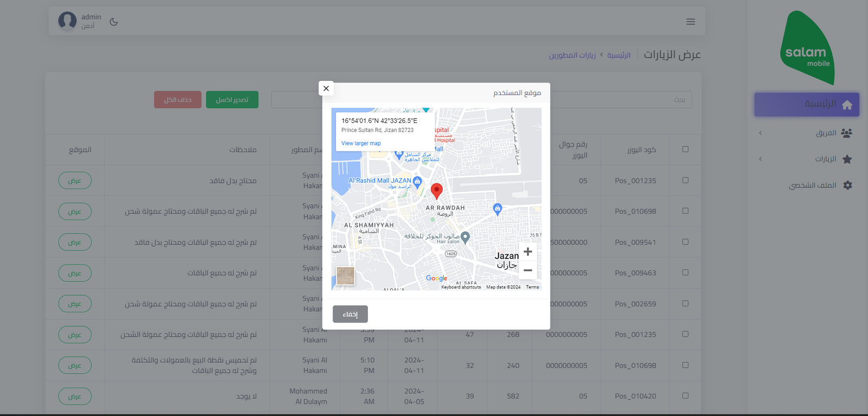This screenshot has width=868, height=416.
Task: Zoom in on the map
Action: point(528,251)
